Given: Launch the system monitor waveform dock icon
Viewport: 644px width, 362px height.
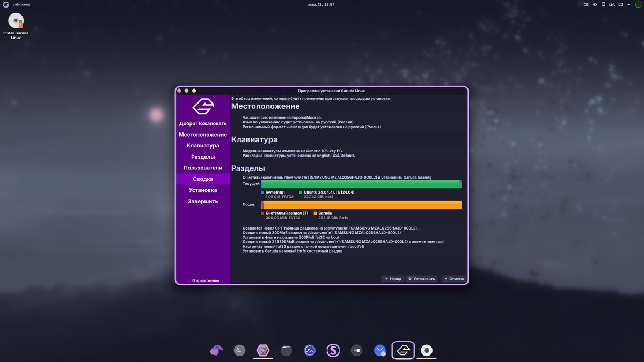Looking at the screenshot, I should tap(310, 350).
